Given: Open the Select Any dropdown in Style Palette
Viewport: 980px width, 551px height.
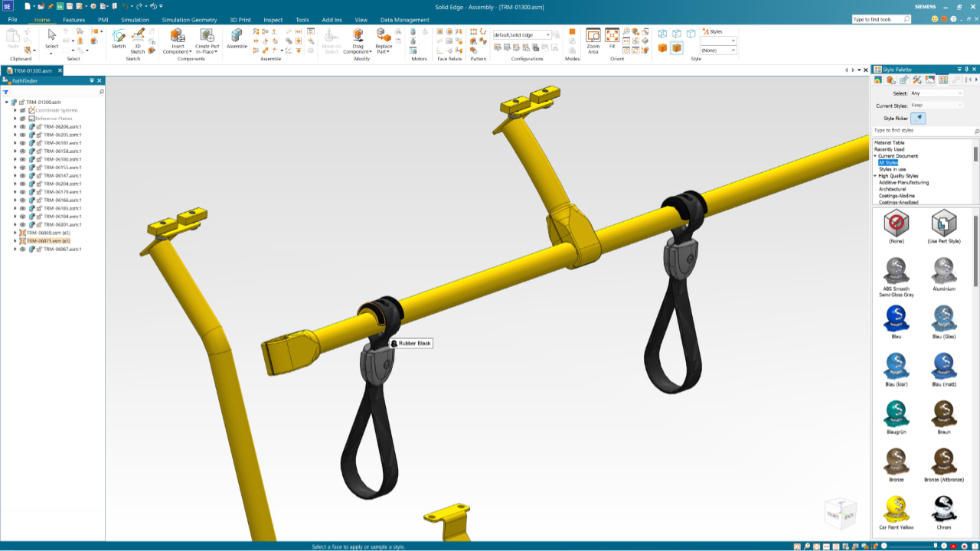Looking at the screenshot, I should (937, 93).
